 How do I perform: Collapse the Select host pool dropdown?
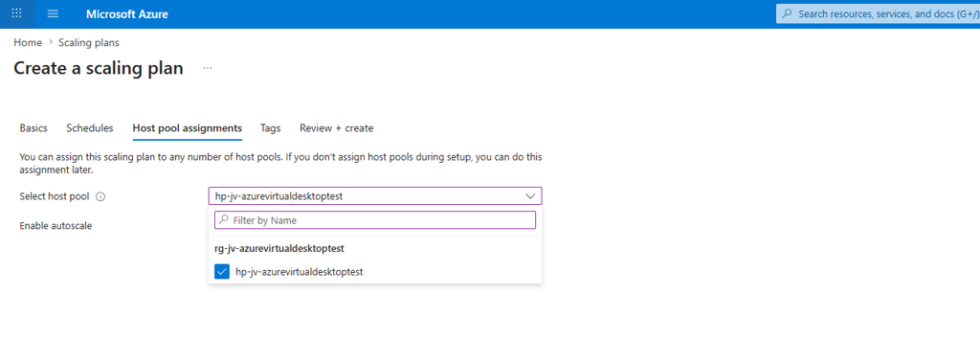[375, 196]
